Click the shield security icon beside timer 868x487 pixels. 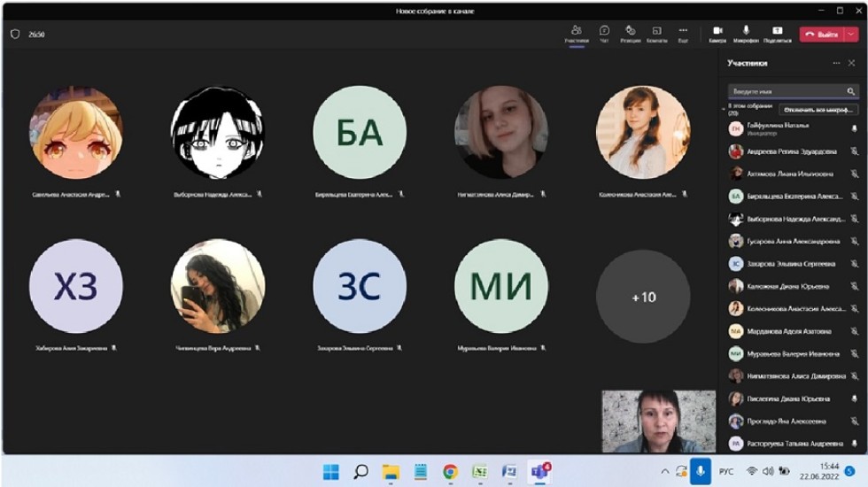15,35
